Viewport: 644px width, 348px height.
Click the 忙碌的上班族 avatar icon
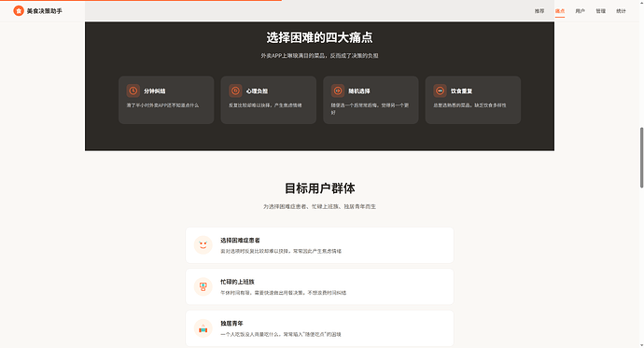[203, 286]
